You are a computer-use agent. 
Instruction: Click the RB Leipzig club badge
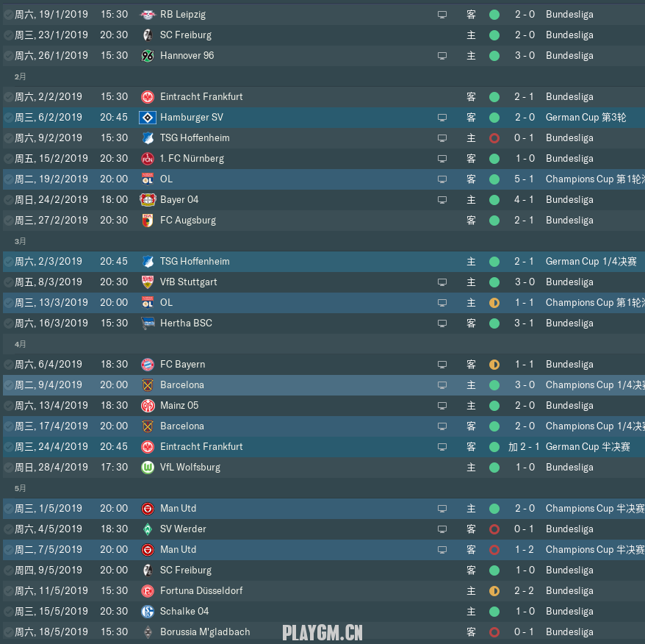click(148, 15)
